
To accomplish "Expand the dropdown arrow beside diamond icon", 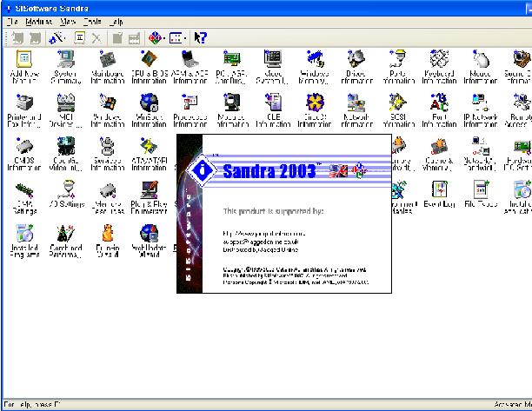I will pos(164,38).
